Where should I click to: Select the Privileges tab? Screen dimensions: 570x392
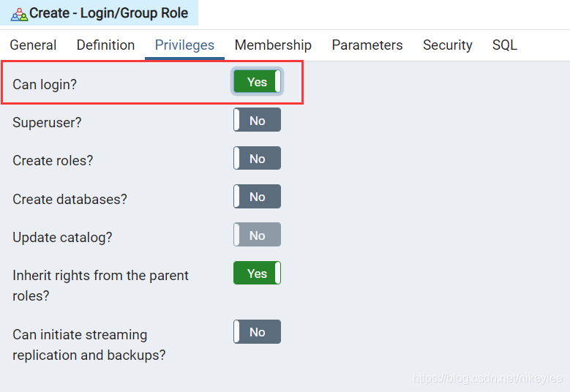[x=184, y=45]
